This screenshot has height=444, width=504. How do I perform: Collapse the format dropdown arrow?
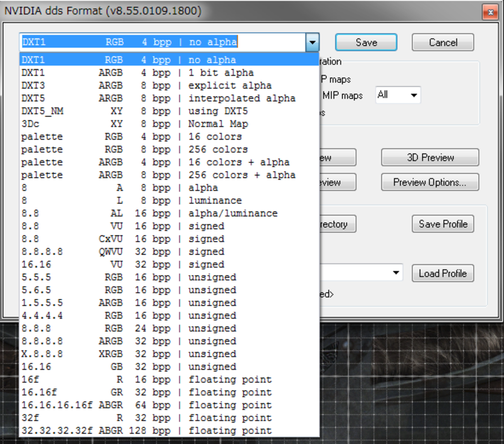coord(312,42)
